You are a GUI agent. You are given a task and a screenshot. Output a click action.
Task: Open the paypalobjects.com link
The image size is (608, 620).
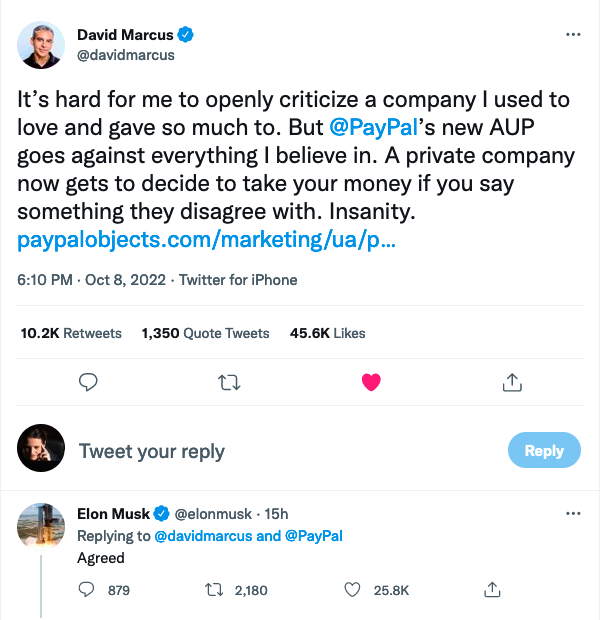[x=207, y=243]
